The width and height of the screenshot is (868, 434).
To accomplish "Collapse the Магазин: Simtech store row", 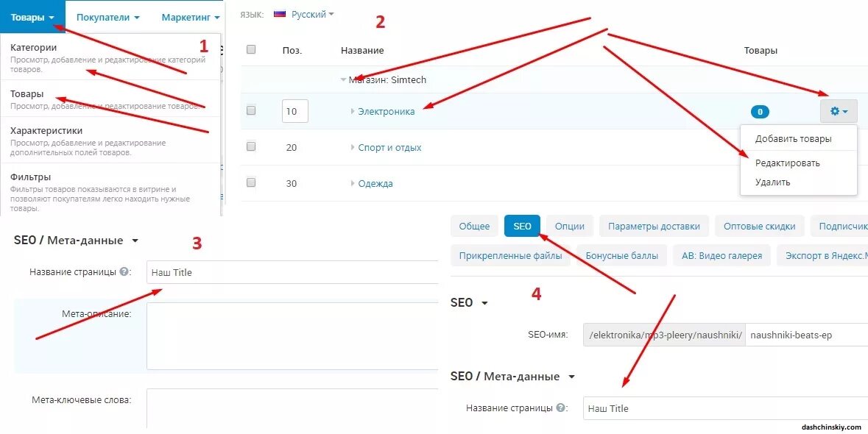I will [343, 79].
